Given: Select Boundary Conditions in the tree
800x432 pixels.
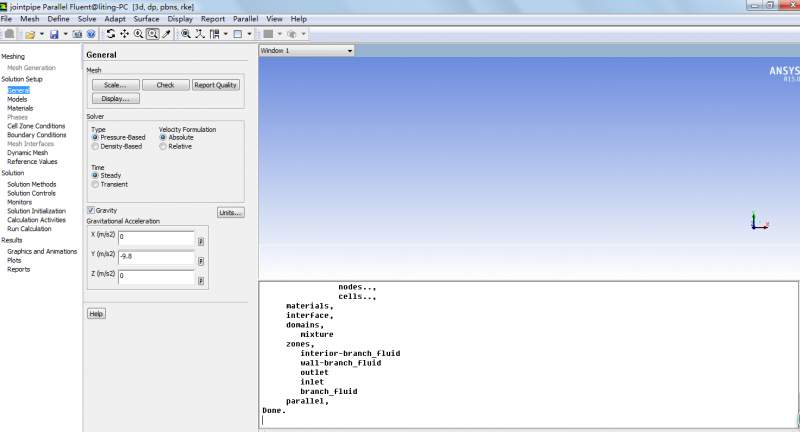Looking at the screenshot, I should pyautogui.click(x=37, y=135).
